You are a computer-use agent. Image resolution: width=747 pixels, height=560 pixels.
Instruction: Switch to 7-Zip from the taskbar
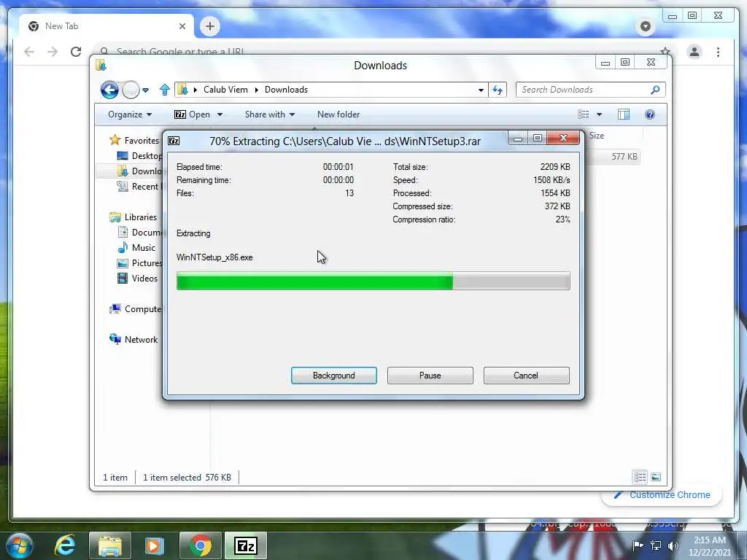click(245, 545)
